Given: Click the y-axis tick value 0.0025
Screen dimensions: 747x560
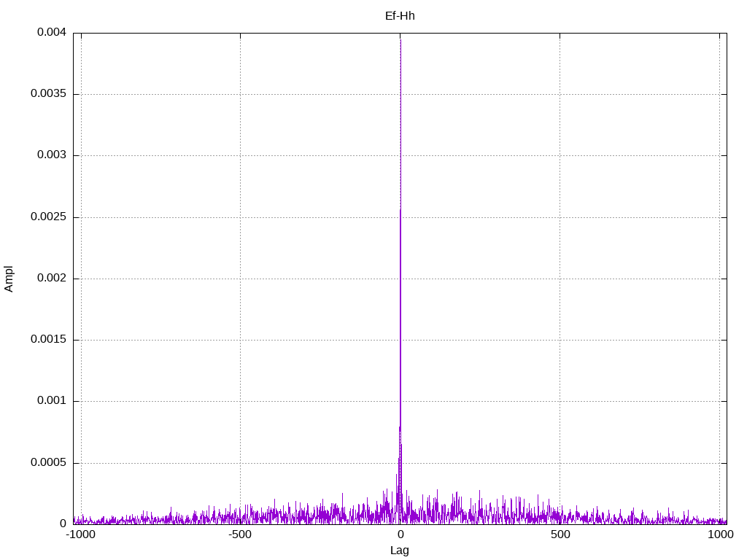Looking at the screenshot, I should click(48, 217).
